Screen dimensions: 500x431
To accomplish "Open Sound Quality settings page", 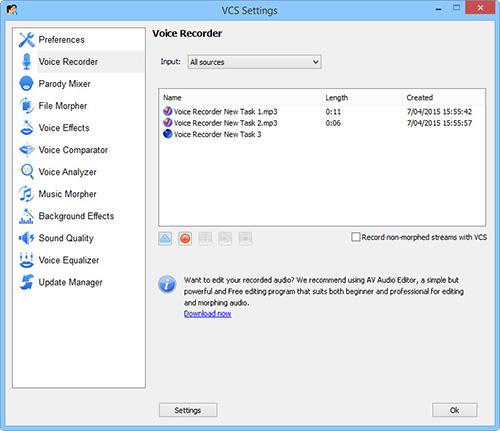I will point(66,238).
